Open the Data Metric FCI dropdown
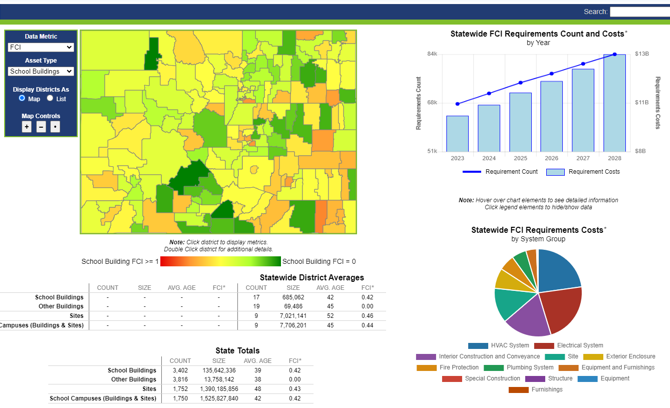 click(41, 47)
